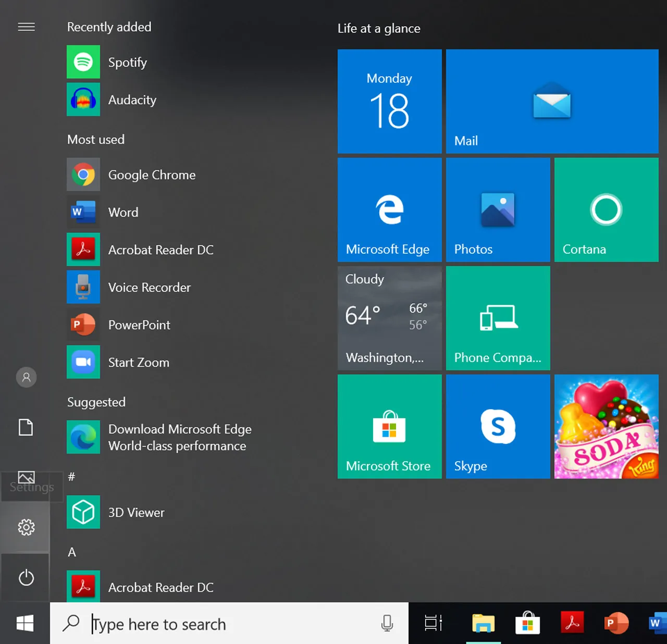
Task: Play Candy Crush Soda Saga
Action: click(x=606, y=426)
